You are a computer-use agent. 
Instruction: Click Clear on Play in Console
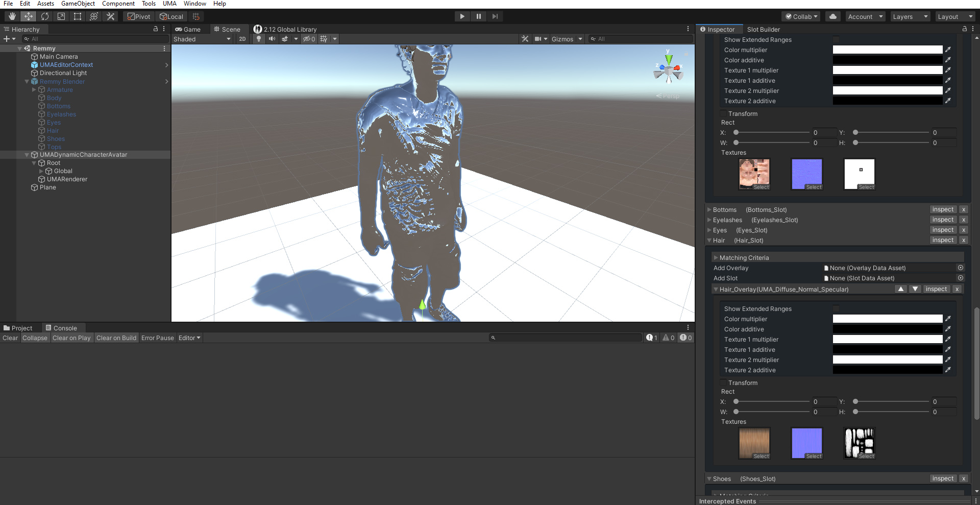[x=71, y=338]
